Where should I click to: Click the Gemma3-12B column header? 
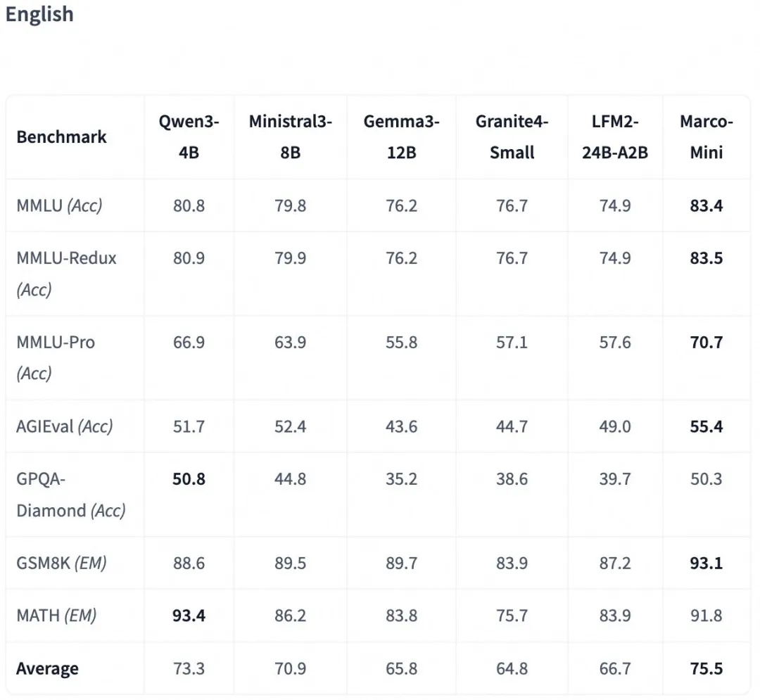coord(401,136)
